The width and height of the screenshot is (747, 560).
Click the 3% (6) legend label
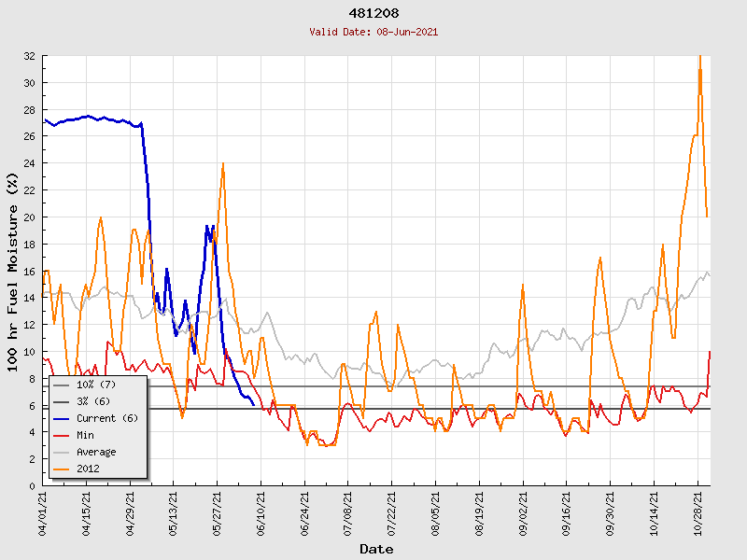(x=94, y=402)
